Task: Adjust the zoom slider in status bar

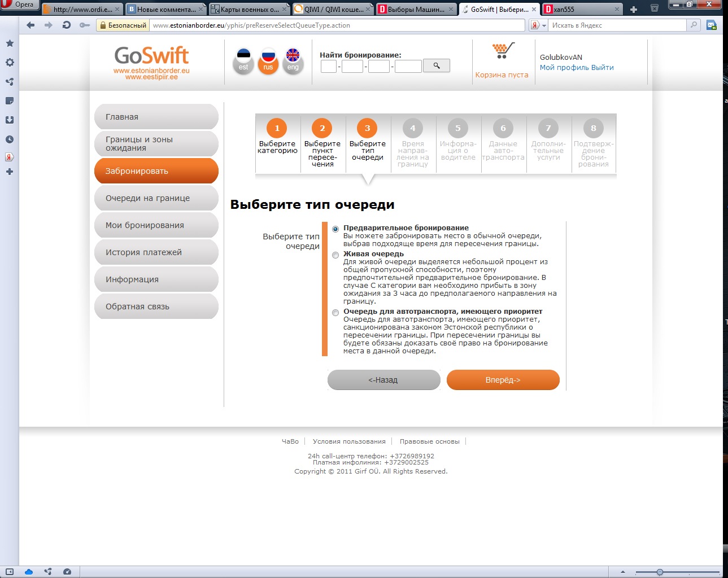Action: point(660,572)
